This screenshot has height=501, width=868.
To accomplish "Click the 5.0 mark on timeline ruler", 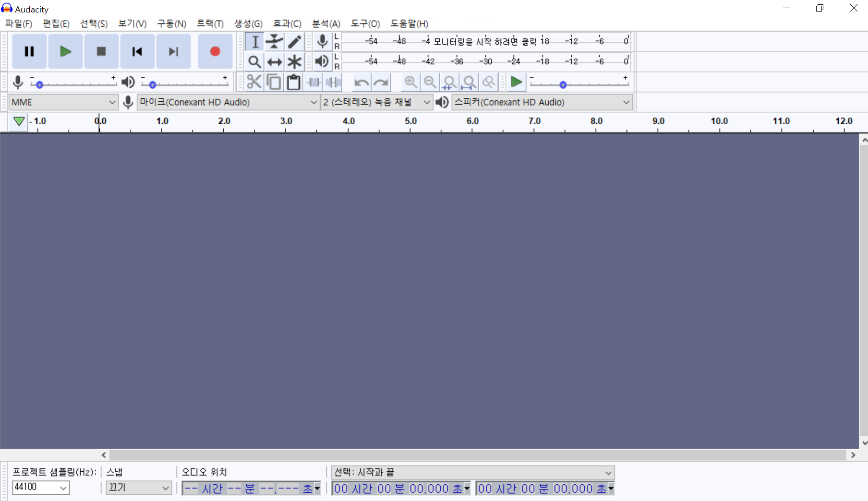I will pyautogui.click(x=410, y=121).
